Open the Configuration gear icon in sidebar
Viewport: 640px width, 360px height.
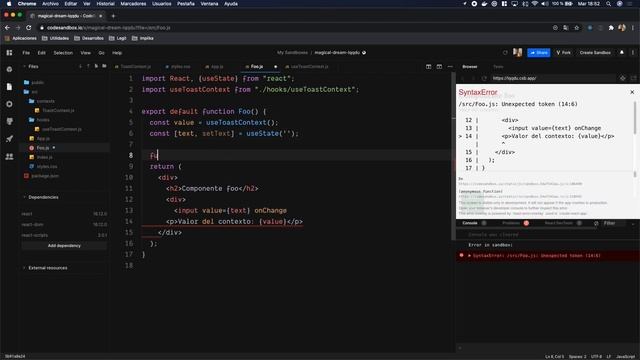pos(9,104)
